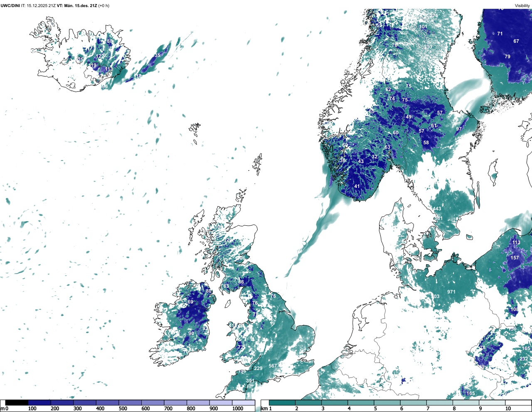This screenshot has height=412, width=532.
Task: Select the white swatch after the 10 km mark
Action: (518, 403)
